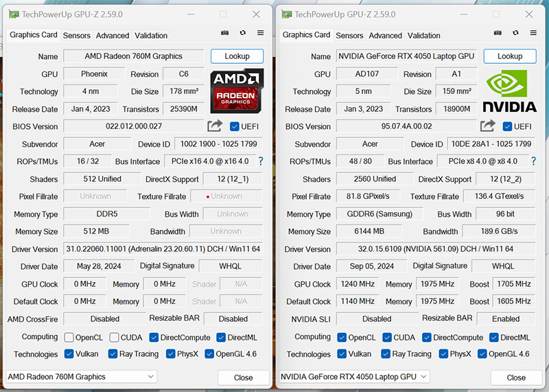Take screenshot via camera icon in NVIDIA window
Viewport: 549px width, 392px height.
(498, 32)
